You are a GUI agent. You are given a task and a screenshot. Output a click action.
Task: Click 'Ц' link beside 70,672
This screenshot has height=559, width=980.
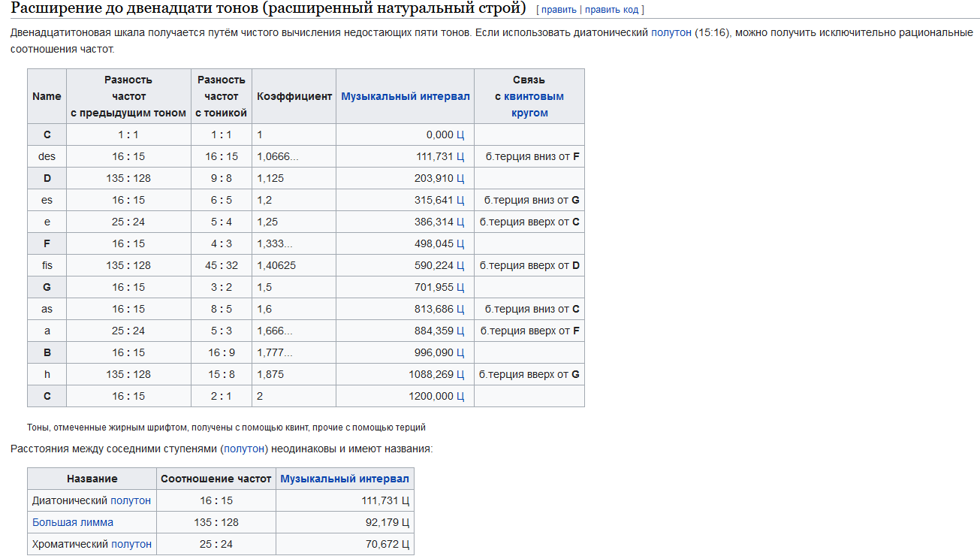pos(405,544)
